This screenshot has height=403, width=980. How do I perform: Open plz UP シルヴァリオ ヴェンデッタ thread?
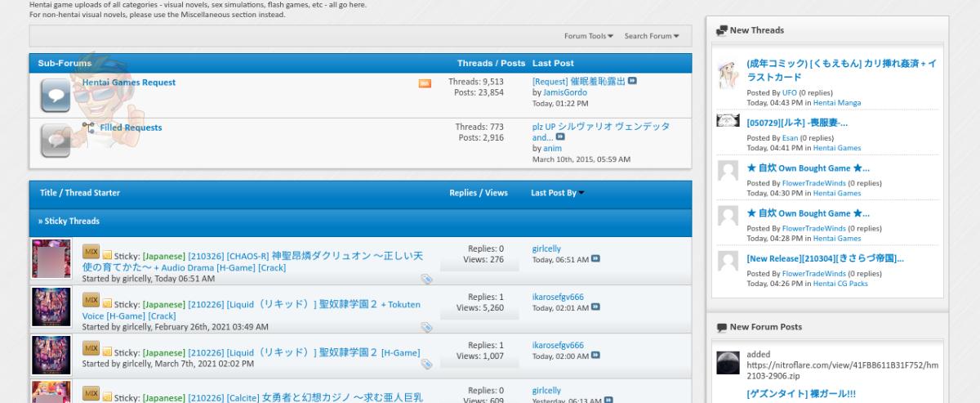coord(600,132)
